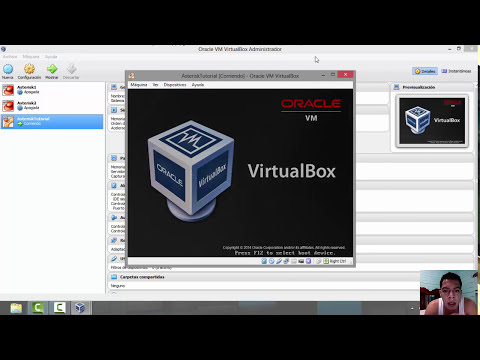Screen dimensions: 480x360
Task: Select the AsteriskTutorial running machine
Action: tap(52, 121)
